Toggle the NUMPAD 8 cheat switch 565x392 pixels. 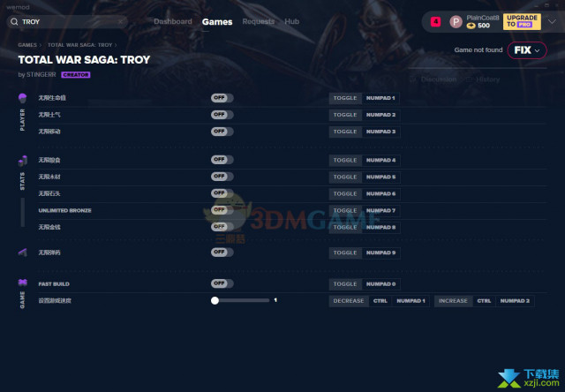[x=222, y=227]
